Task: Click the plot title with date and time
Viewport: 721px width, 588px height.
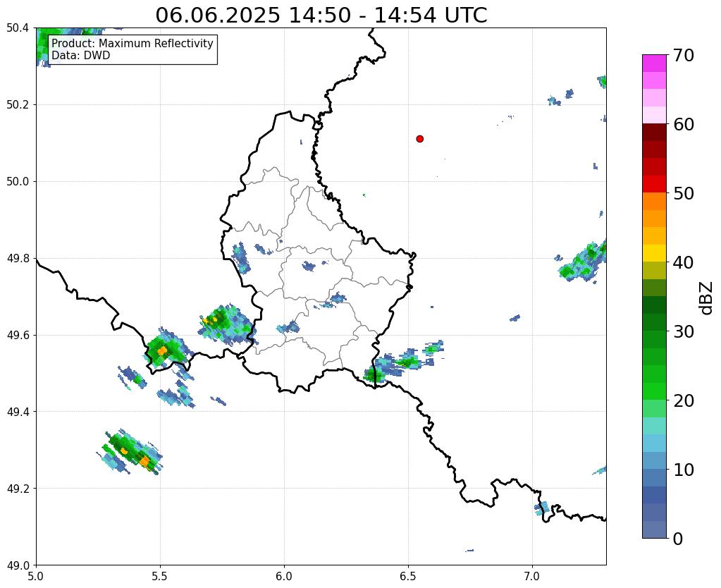Action: click(x=321, y=15)
